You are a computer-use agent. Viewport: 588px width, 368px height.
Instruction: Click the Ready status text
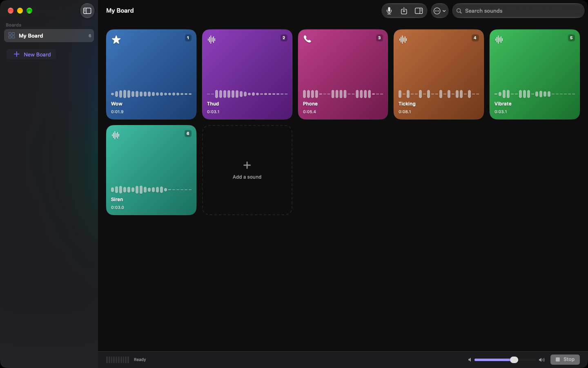pyautogui.click(x=140, y=360)
